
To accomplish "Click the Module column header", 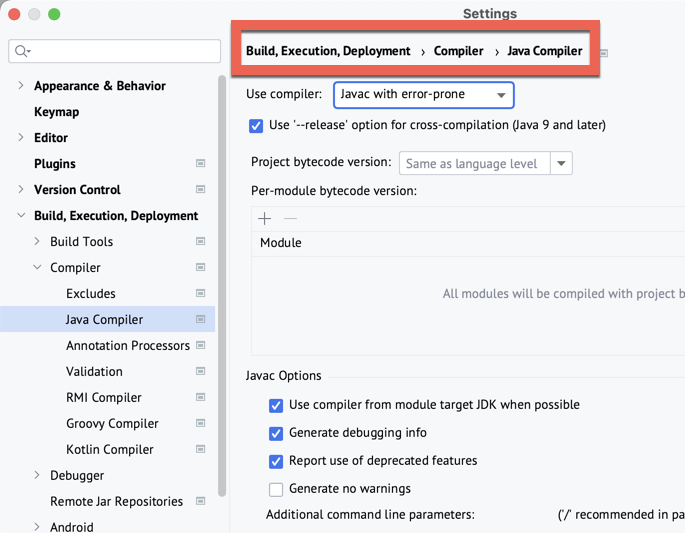I will tap(280, 243).
